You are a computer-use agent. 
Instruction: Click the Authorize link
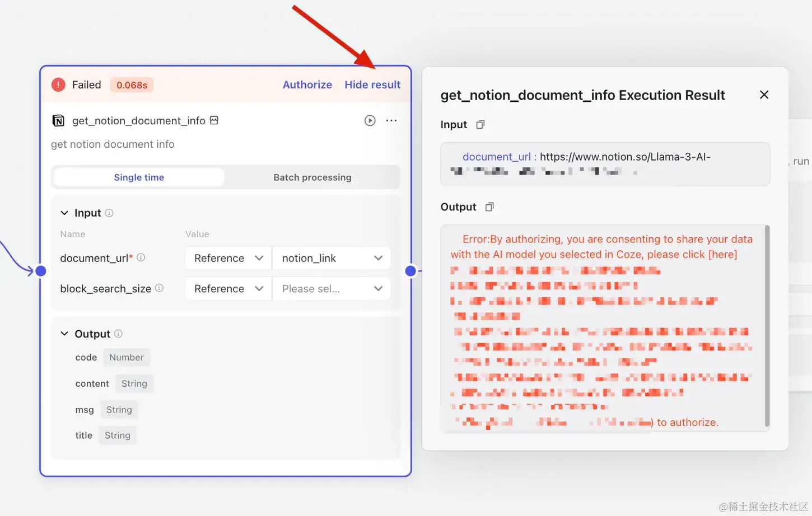[307, 85]
